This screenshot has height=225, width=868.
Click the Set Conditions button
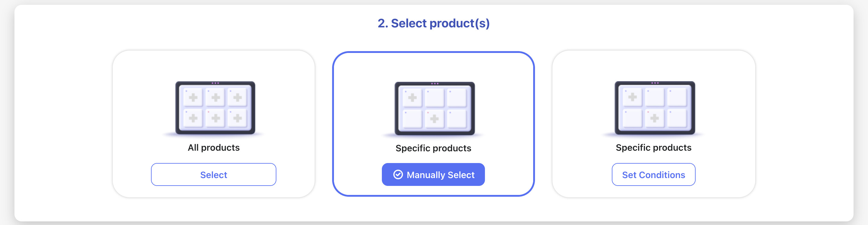[x=653, y=174]
